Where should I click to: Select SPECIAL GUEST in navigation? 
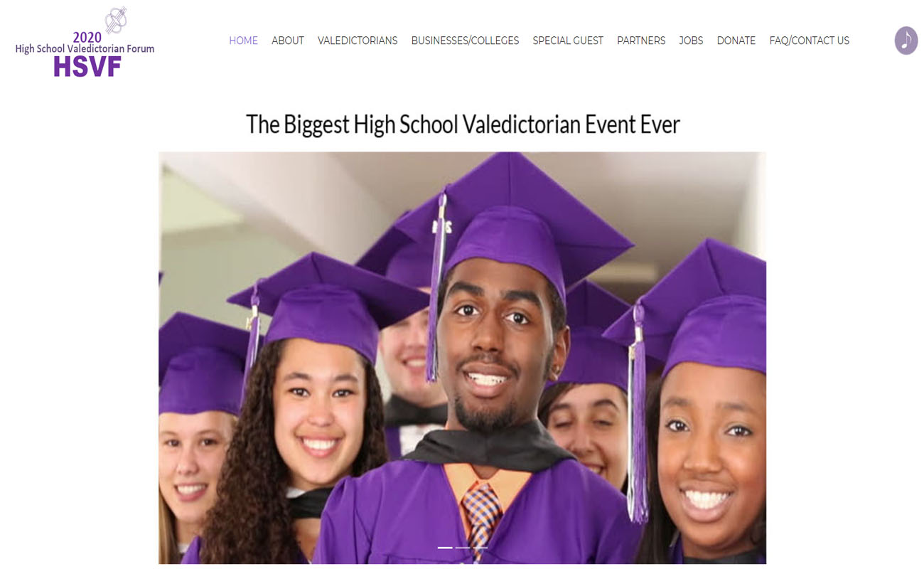click(568, 41)
